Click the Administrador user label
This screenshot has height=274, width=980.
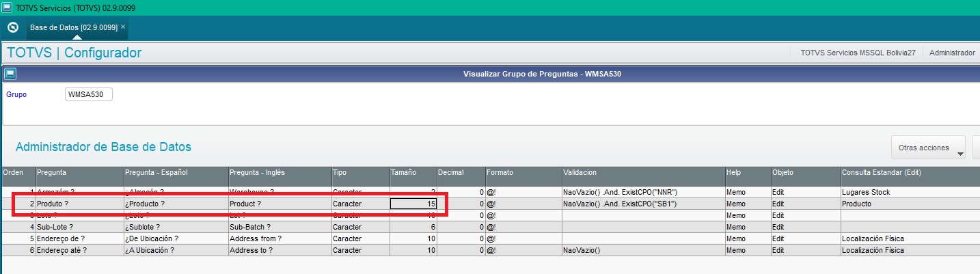[953, 53]
